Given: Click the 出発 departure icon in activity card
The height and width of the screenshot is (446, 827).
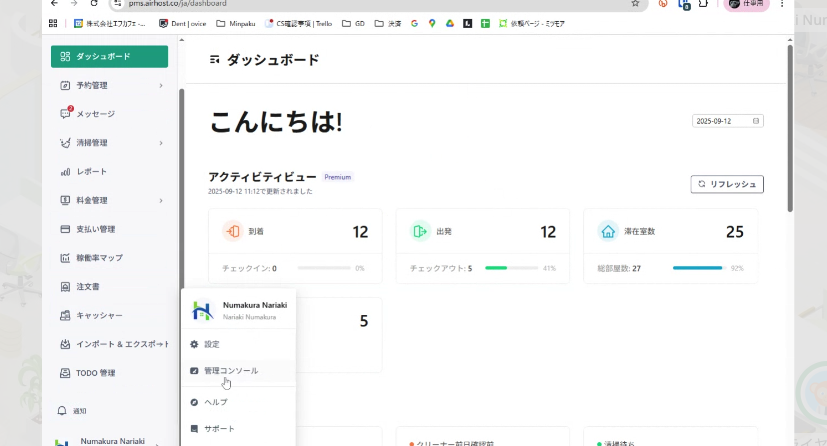Looking at the screenshot, I should point(420,232).
